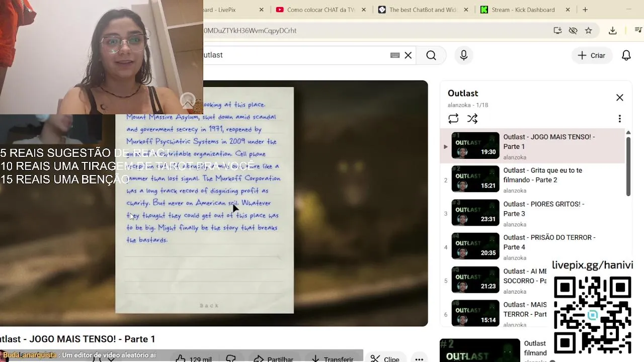Open more actions ellipsis below video
The image size is (644, 362).
[x=419, y=359]
